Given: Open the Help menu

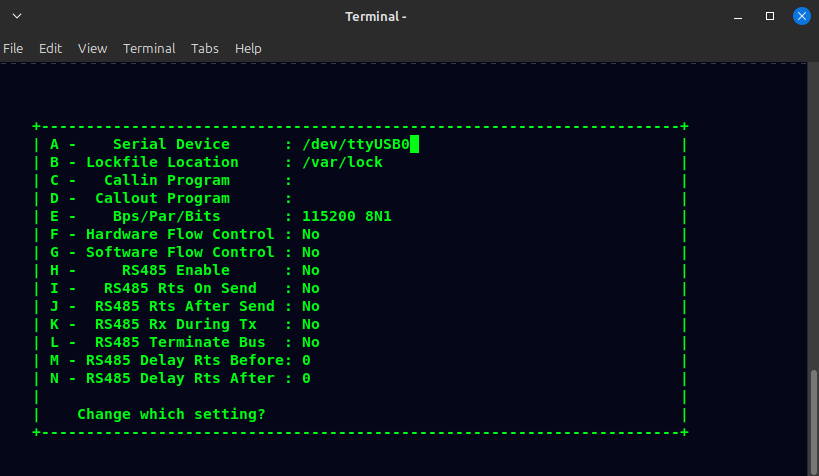Looking at the screenshot, I should 248,48.
